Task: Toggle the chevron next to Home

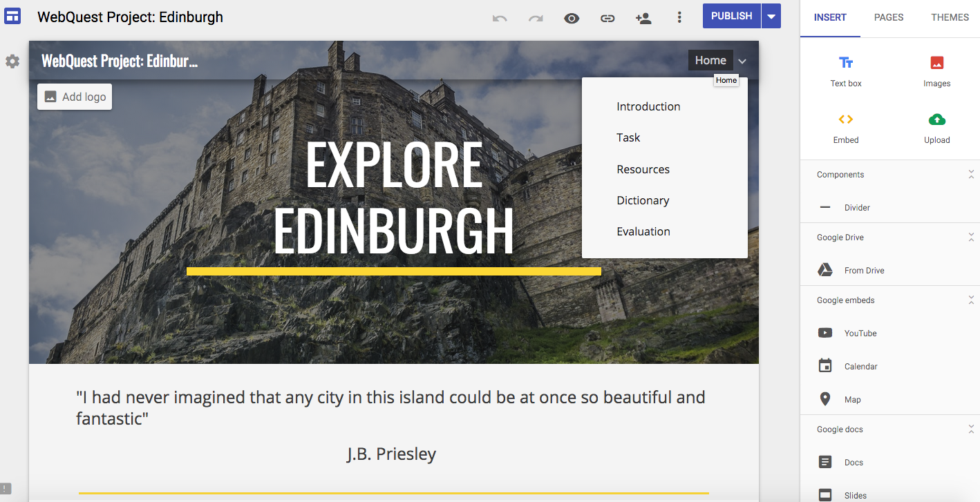Action: [x=742, y=61]
